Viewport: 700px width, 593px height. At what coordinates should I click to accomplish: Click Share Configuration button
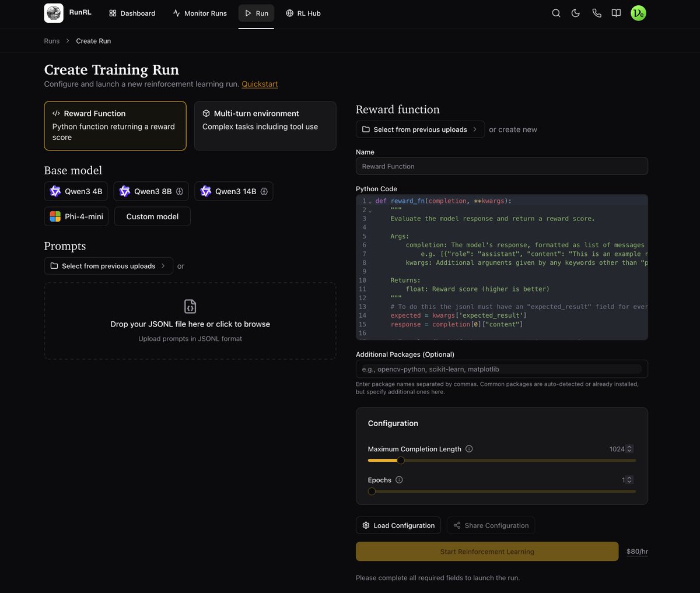coord(491,525)
